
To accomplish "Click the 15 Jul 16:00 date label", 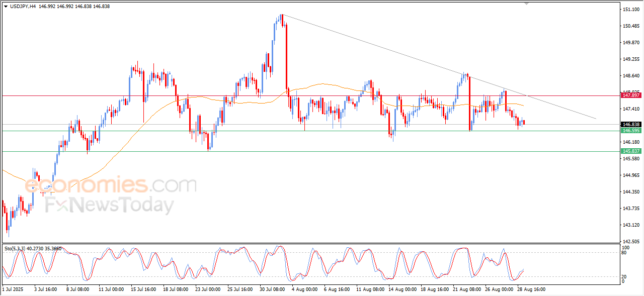I will (x=143, y=289).
